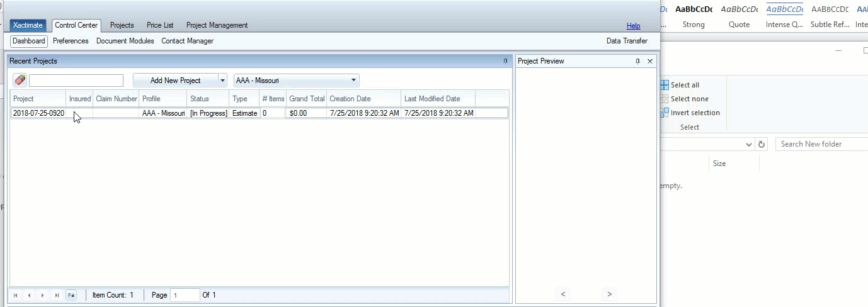Open the Preferences sub-tab

71,41
